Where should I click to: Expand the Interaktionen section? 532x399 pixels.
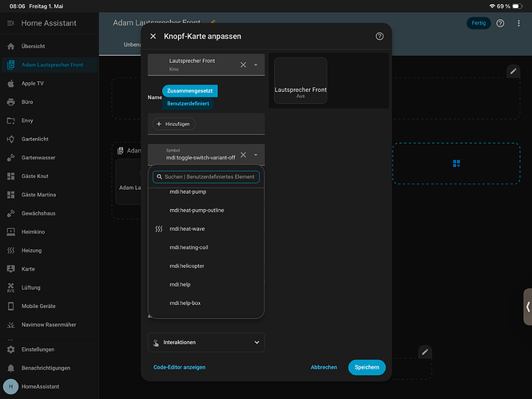[206, 342]
